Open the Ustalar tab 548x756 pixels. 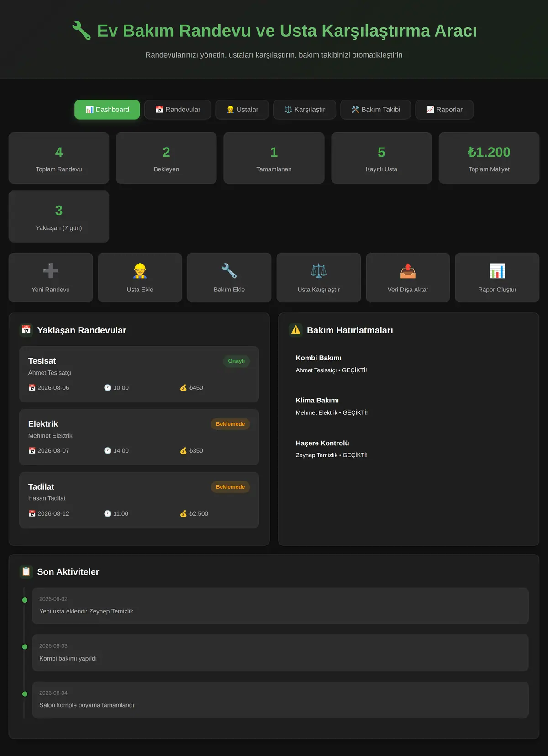242,110
